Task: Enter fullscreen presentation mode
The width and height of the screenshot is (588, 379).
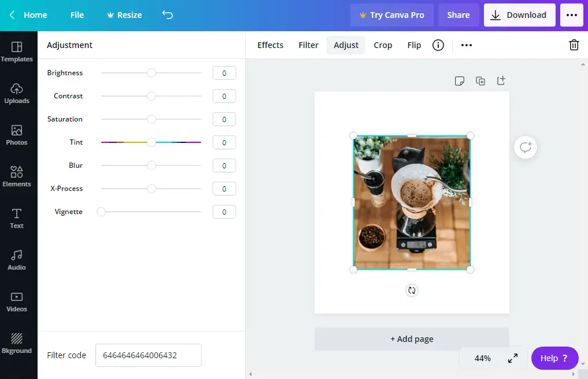Action: point(513,358)
